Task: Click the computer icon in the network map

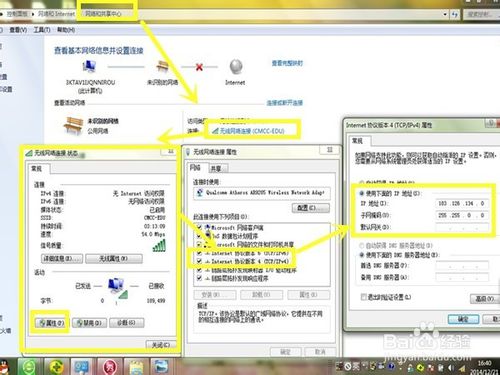Action: (89, 67)
